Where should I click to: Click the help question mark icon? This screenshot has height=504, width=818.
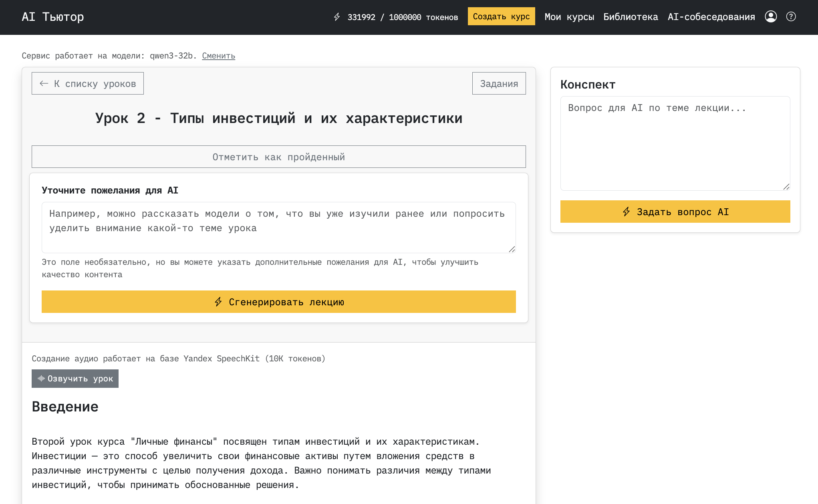click(x=791, y=16)
